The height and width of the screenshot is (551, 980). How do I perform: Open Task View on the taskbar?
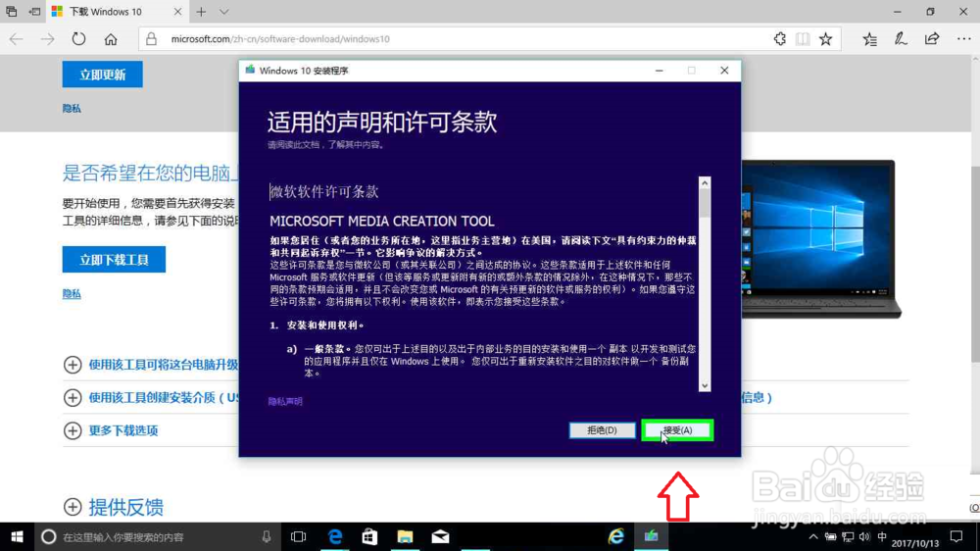point(299,536)
